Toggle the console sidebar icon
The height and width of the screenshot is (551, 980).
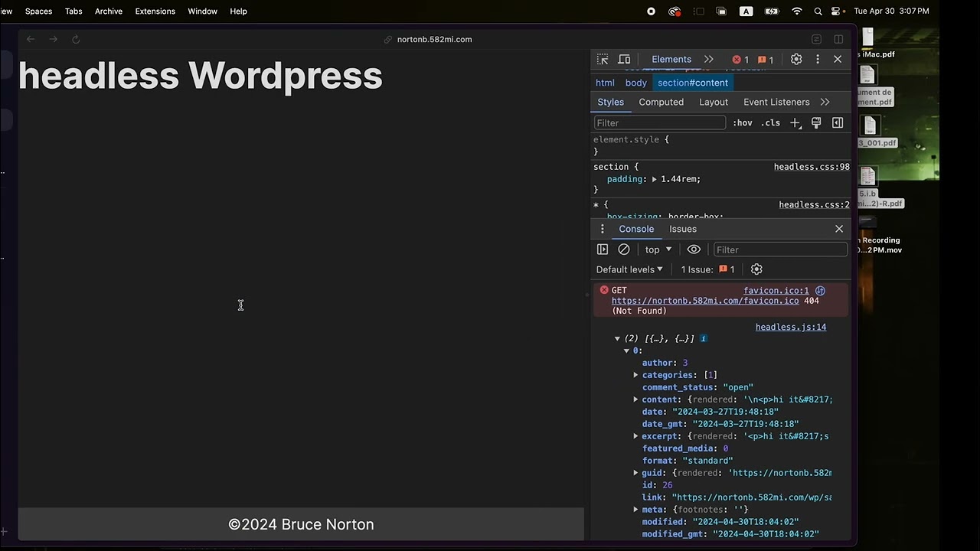603,249
